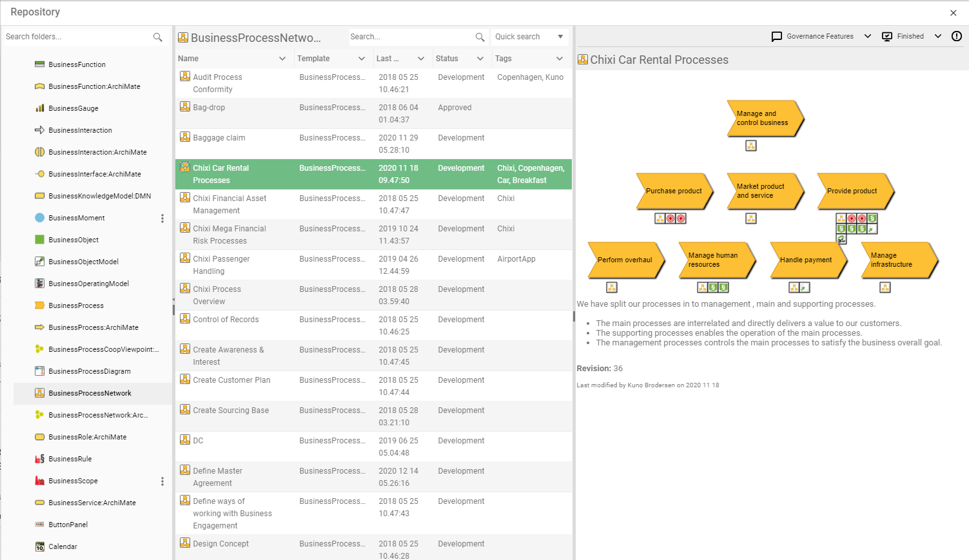Click the Handle payment process shape
969x560 pixels.
click(x=806, y=260)
